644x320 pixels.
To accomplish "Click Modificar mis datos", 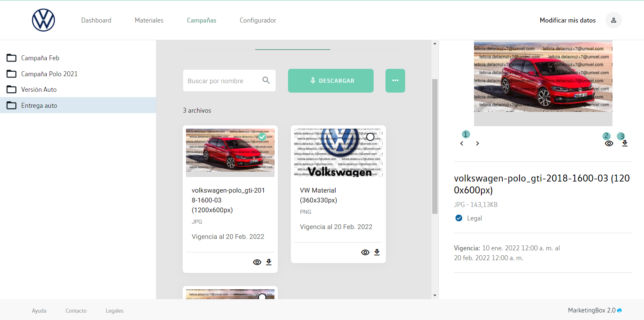I will pos(568,20).
